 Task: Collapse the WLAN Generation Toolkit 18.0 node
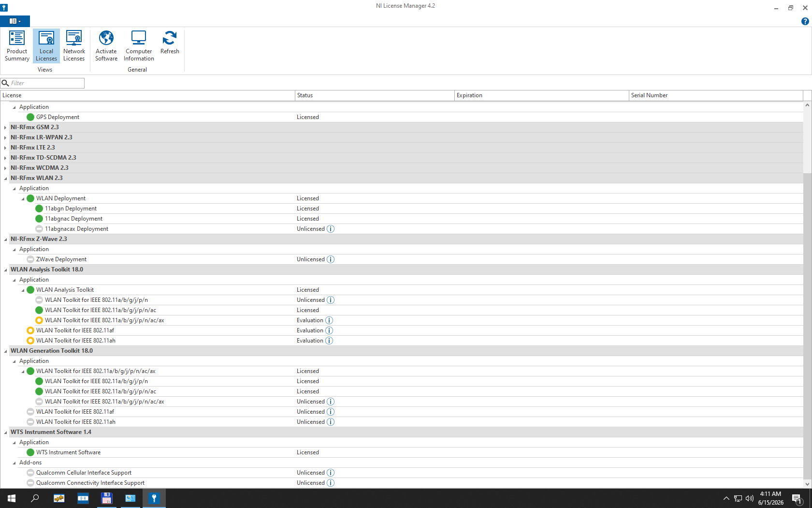[x=5, y=351]
